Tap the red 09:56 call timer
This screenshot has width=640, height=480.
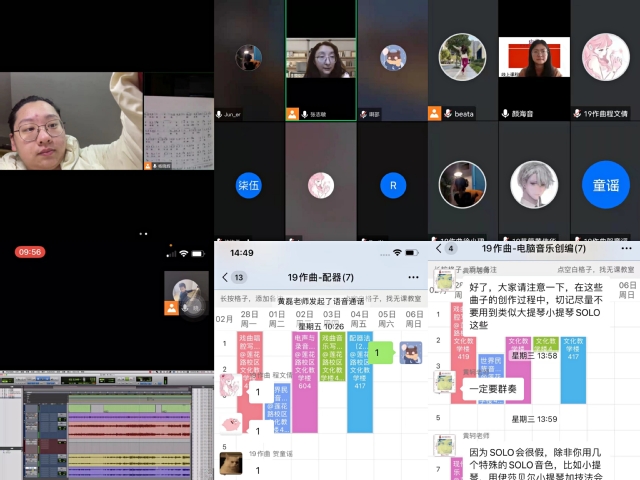29,252
